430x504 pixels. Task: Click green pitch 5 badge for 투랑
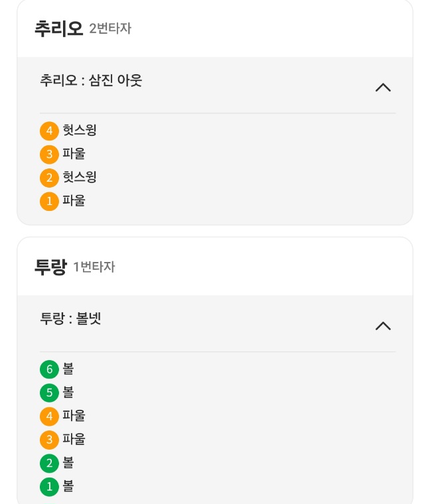tap(49, 393)
